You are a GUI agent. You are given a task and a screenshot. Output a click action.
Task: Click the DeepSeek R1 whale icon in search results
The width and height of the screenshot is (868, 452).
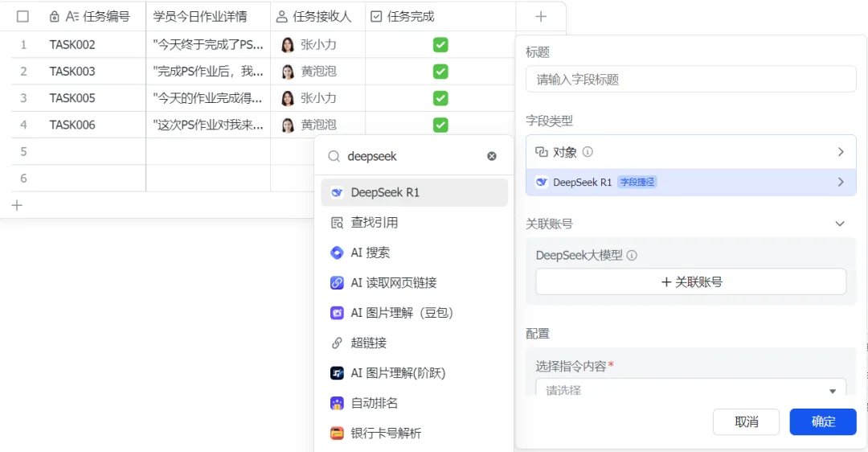coord(337,193)
